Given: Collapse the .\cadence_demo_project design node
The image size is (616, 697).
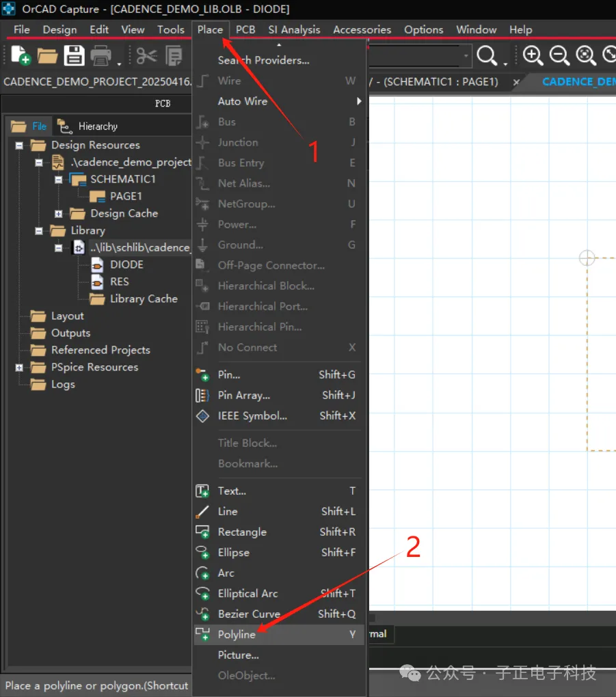Looking at the screenshot, I should [x=39, y=163].
